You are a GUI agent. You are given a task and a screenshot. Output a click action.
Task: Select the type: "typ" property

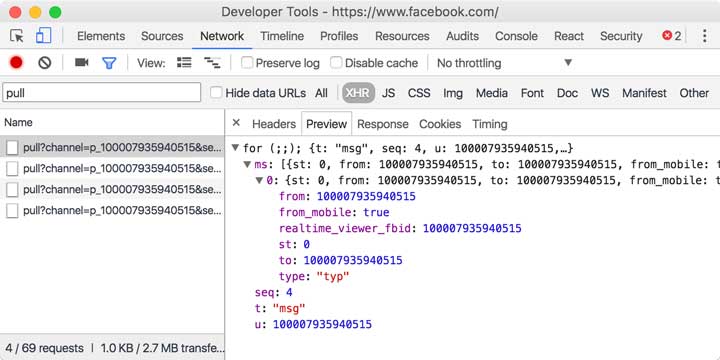(x=314, y=276)
